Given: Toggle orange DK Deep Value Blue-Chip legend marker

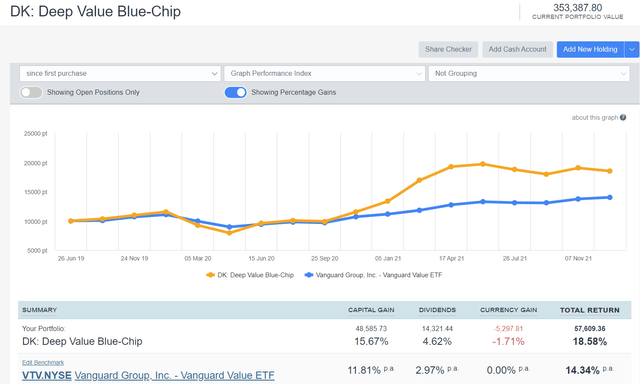Looking at the screenshot, I should [x=211, y=275].
